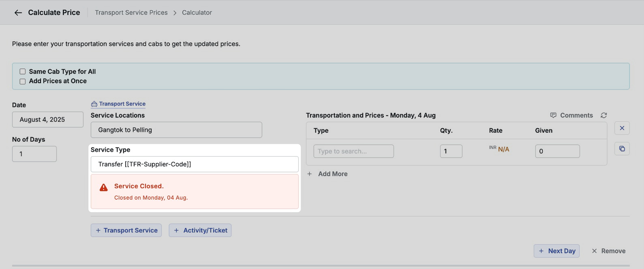Screen dimensions: 644x269
Task: Click the Next Day button
Action: (x=556, y=251)
